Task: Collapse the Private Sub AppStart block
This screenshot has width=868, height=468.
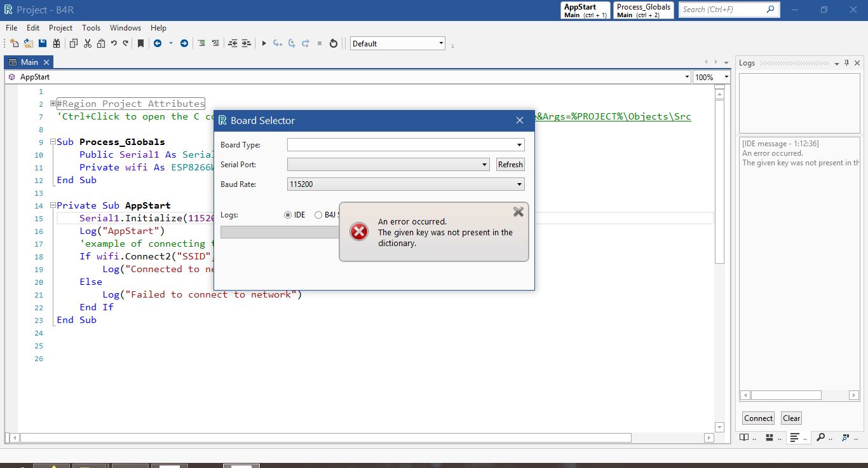Action: [x=53, y=205]
